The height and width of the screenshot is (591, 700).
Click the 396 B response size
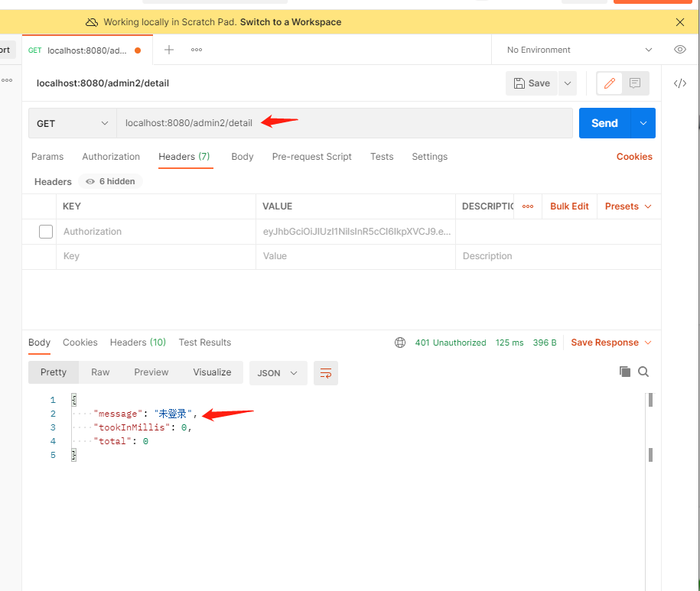click(x=545, y=343)
